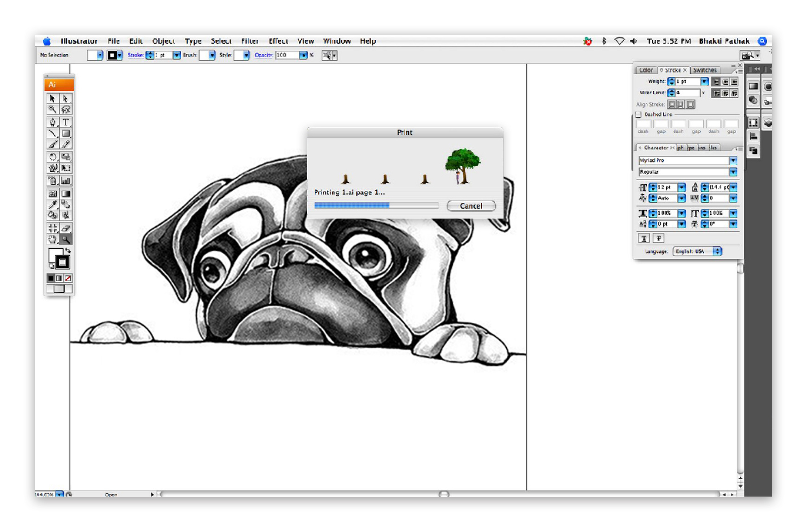Image resolution: width=807 pixels, height=532 pixels.
Task: Toggle Underline in Character panel
Action: [644, 238]
